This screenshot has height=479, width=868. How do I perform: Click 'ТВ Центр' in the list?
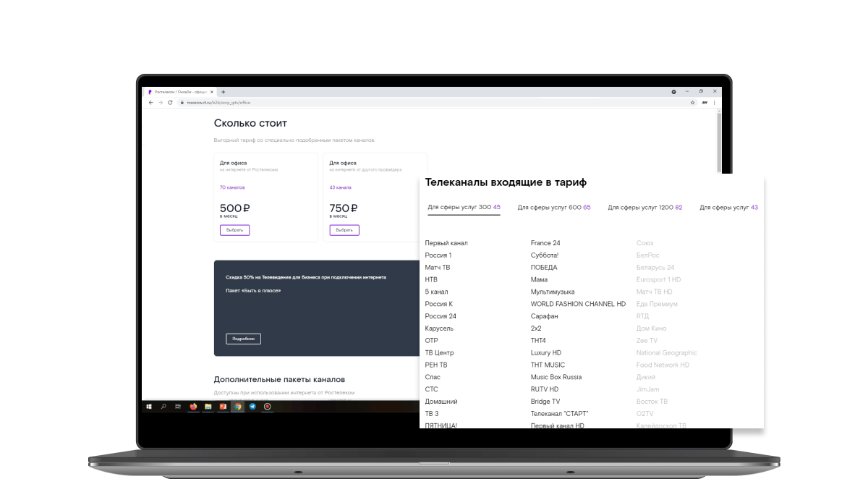[440, 353]
